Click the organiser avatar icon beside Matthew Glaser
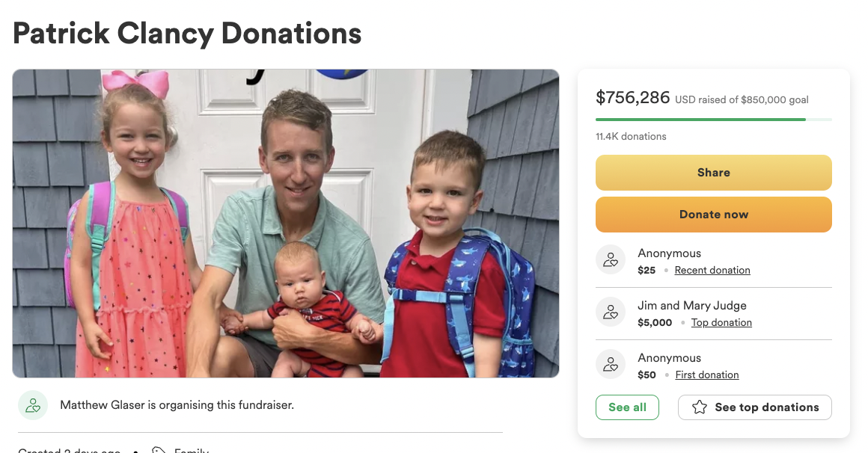The height and width of the screenshot is (453, 868). [33, 405]
